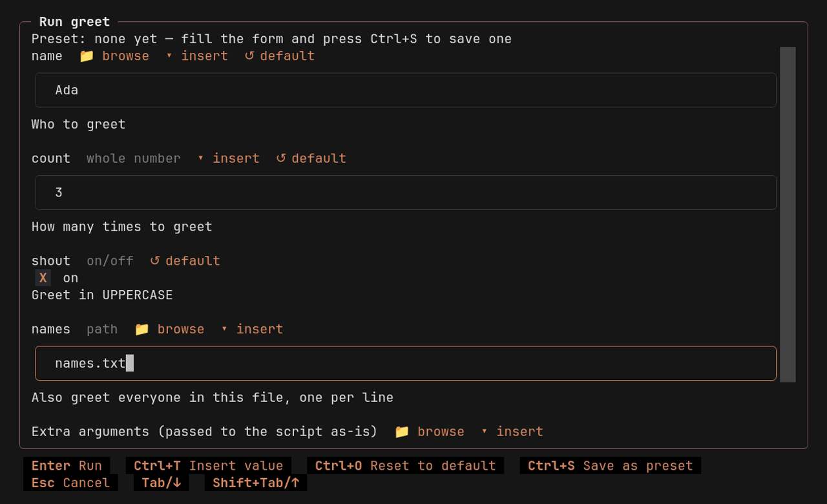827x504 pixels.
Task: Click Ctrl+T Insert value hint
Action: (209, 466)
